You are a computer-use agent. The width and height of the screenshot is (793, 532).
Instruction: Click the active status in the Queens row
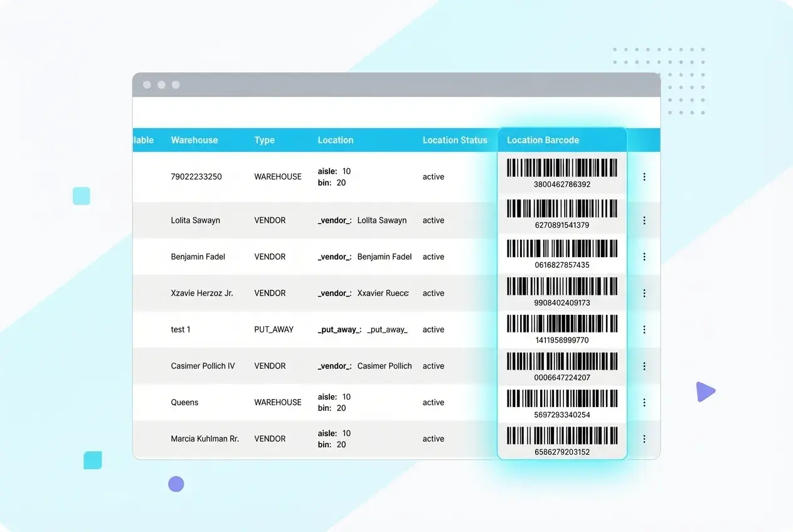433,402
